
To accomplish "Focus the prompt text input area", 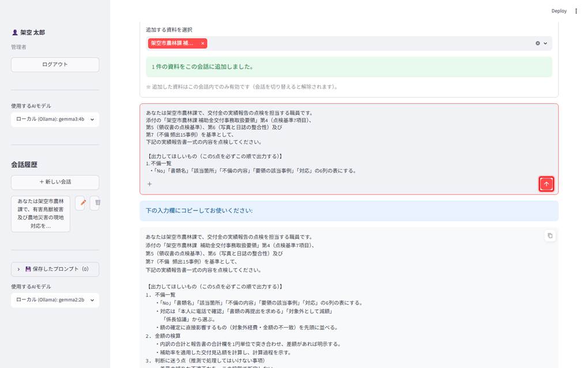I will [349, 142].
